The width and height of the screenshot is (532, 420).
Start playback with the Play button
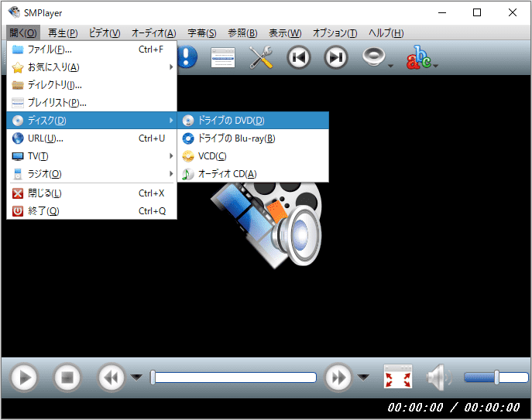click(24, 377)
